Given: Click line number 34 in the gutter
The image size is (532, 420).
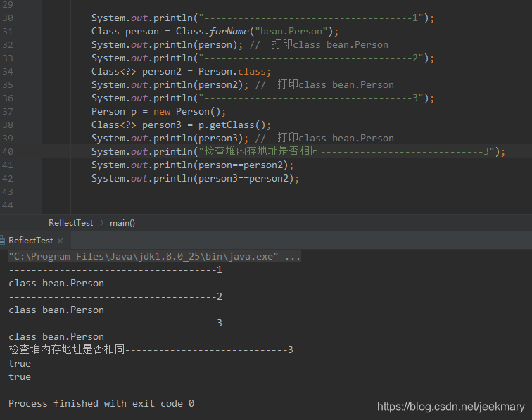Looking at the screenshot, I should (x=8, y=72).
